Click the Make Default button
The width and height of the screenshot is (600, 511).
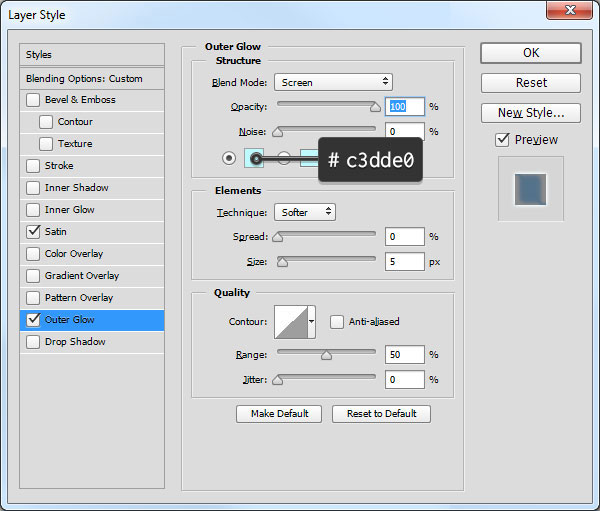tap(279, 414)
